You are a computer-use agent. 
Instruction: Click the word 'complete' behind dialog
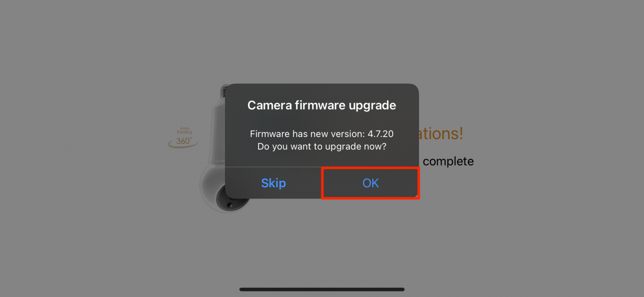coord(448,162)
